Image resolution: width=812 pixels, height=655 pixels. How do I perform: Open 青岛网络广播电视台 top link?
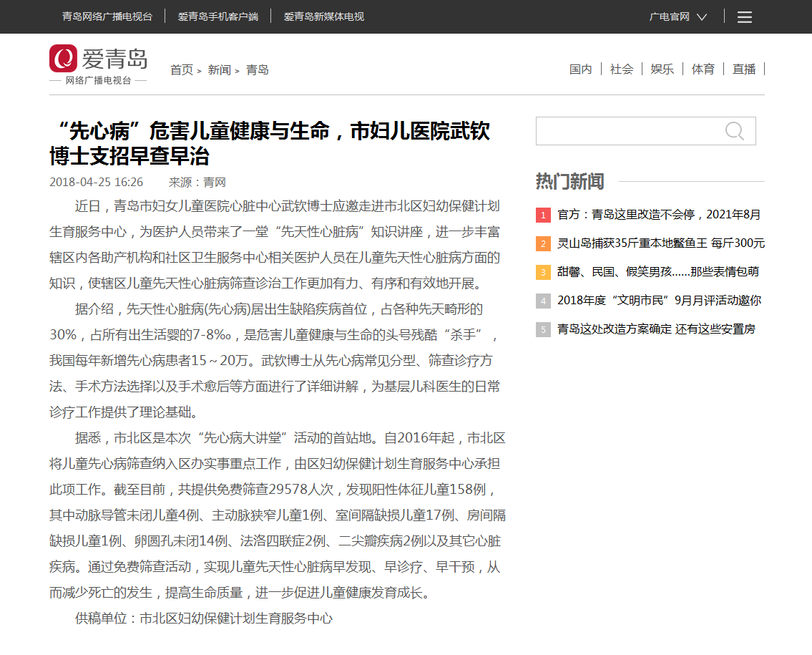107,16
